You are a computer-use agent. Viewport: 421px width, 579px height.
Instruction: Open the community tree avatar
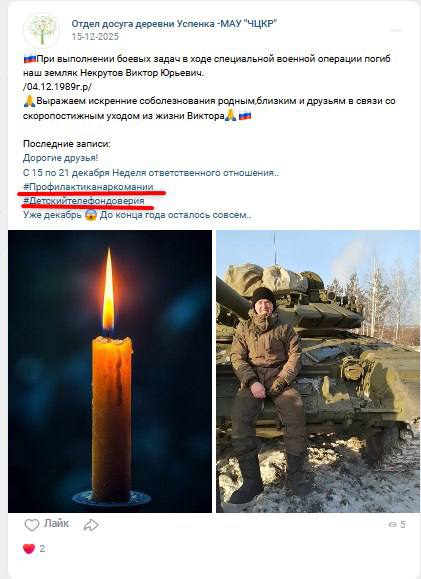pyautogui.click(x=42, y=30)
